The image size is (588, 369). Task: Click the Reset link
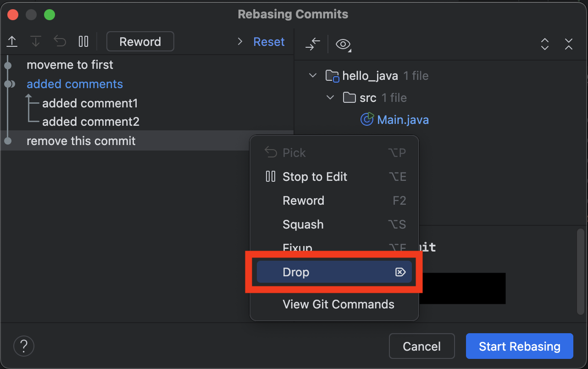tap(269, 42)
